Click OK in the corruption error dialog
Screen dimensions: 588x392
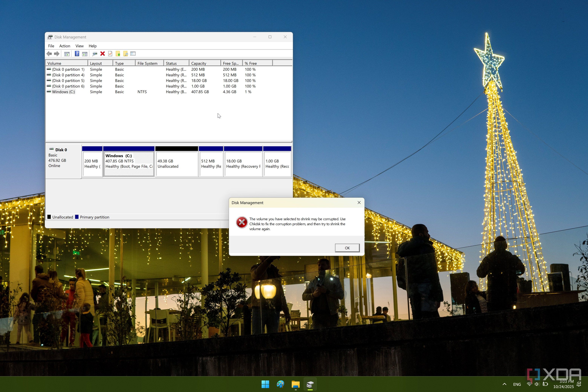tap(347, 248)
